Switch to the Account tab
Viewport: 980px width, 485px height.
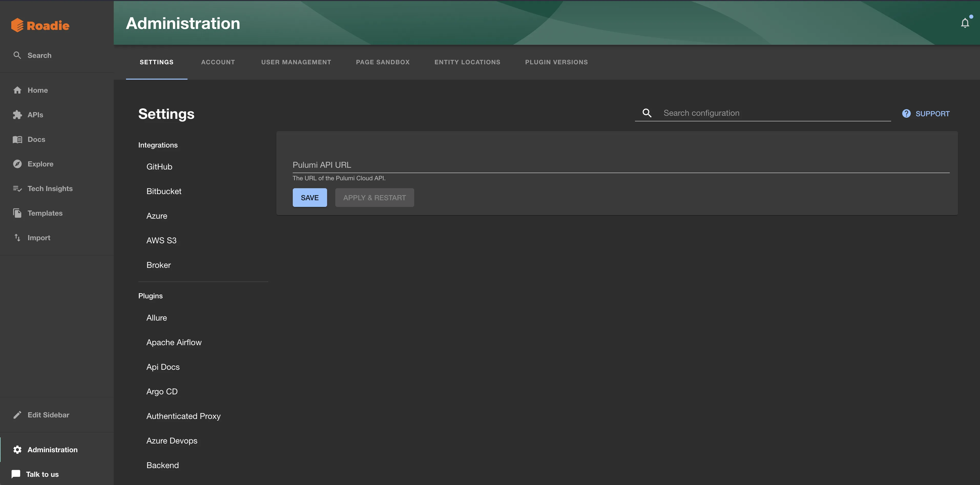[218, 62]
